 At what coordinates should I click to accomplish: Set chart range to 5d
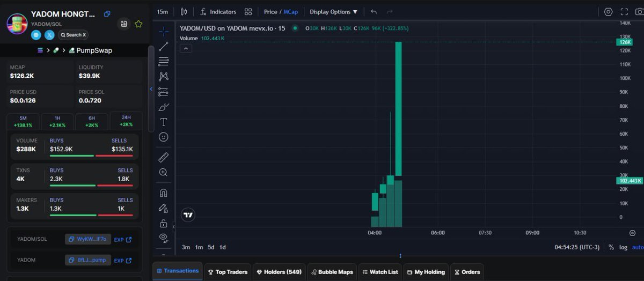pyautogui.click(x=211, y=247)
